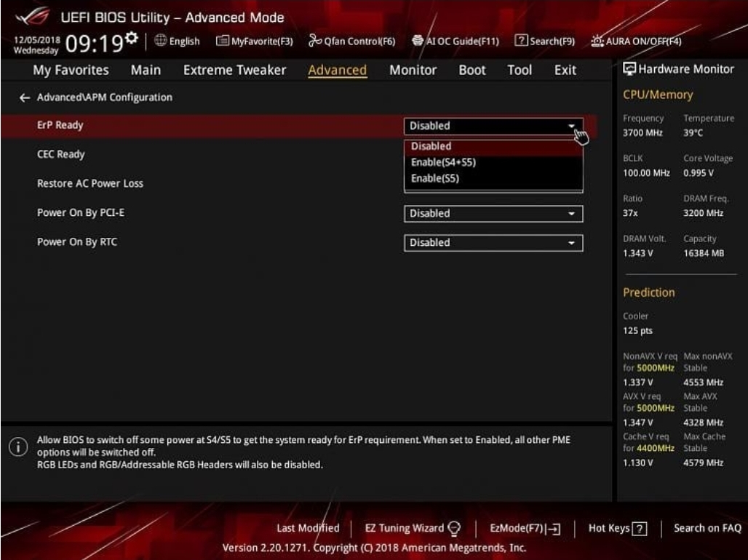Select Power On By PCI-E label

(81, 213)
